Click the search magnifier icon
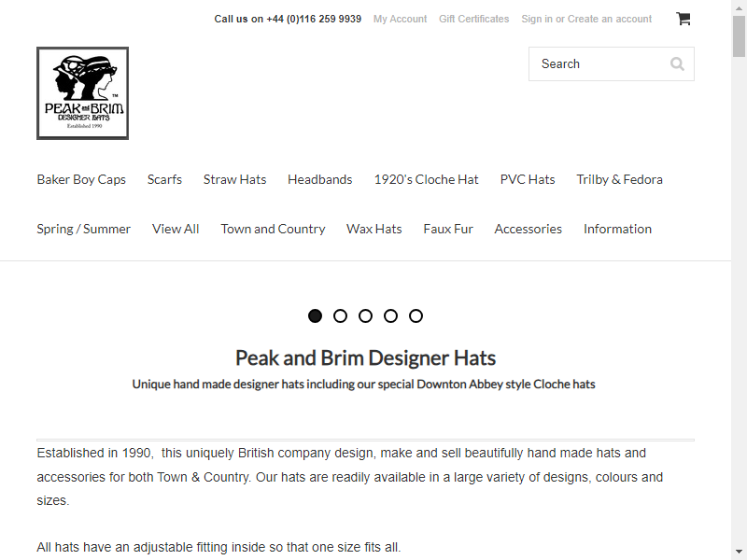 point(677,63)
